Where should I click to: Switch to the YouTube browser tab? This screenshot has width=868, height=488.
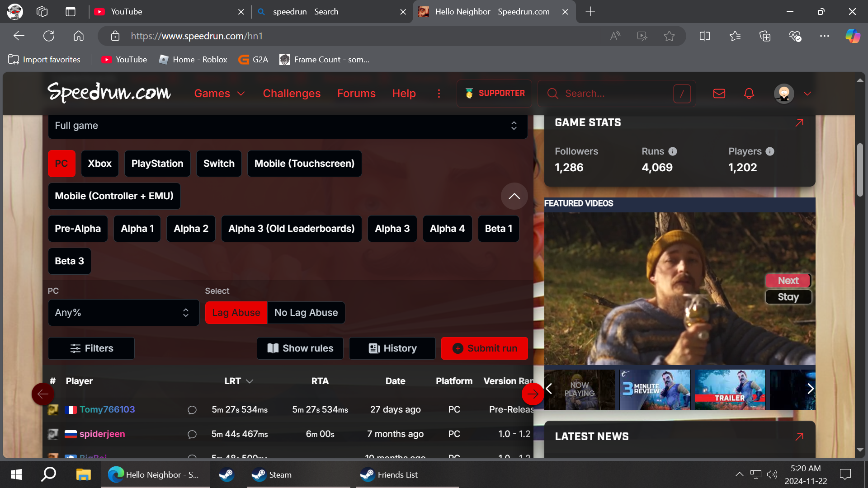click(170, 12)
